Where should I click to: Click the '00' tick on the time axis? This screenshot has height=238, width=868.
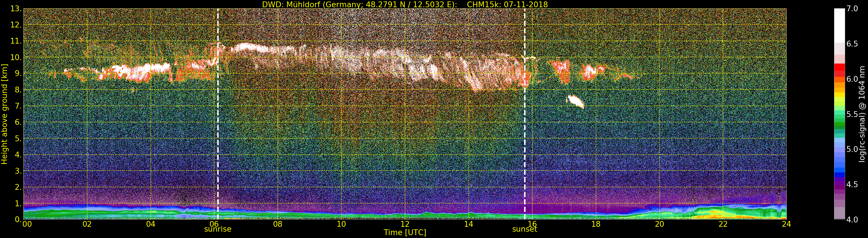(x=27, y=224)
